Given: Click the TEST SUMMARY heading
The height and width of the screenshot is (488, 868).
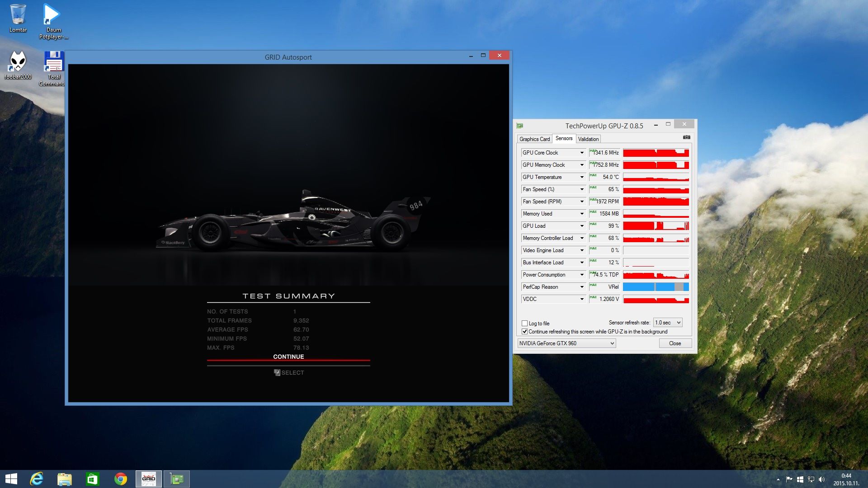Looking at the screenshot, I should pos(289,296).
